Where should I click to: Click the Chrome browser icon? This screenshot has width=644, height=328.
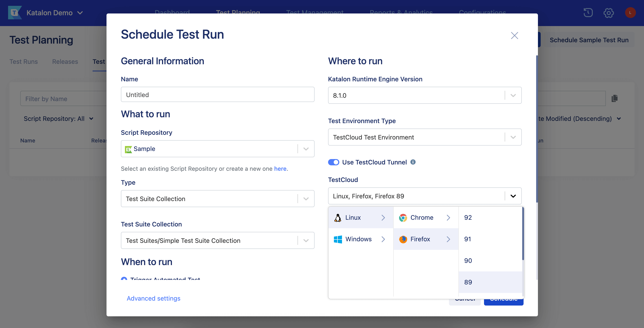click(x=403, y=217)
